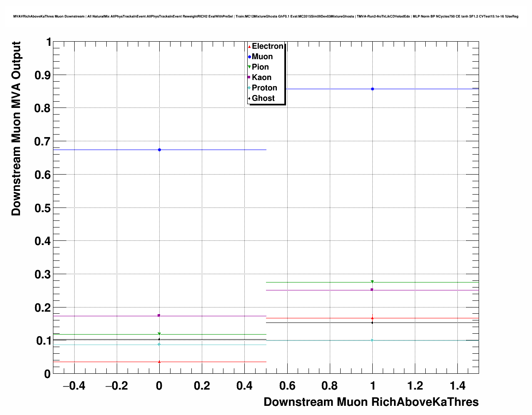532x415 pixels.
Task: Click the Ghost label in the legend
Action: (263, 98)
